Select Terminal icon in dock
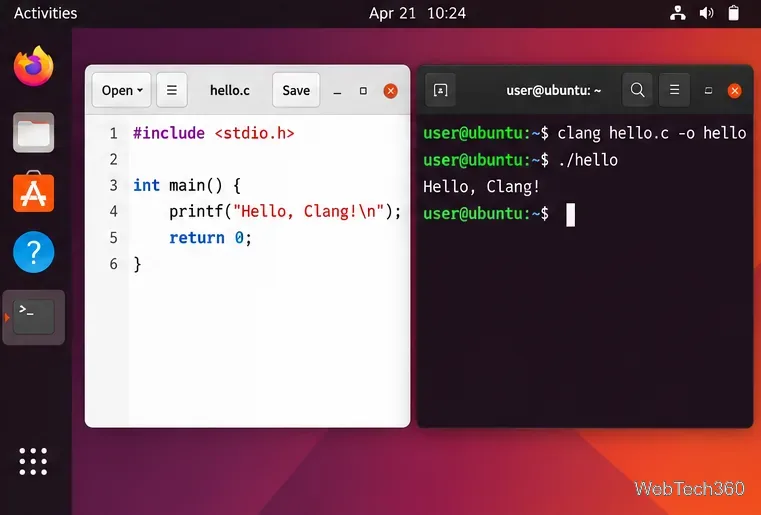The height and width of the screenshot is (515, 761). pos(33,317)
